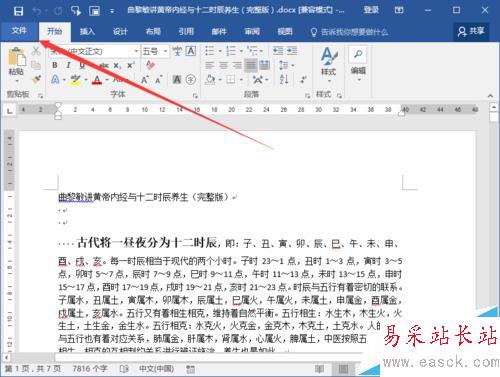Open the borders dropdown arrow
The width and height of the screenshot is (500, 377).
click(x=241, y=80)
